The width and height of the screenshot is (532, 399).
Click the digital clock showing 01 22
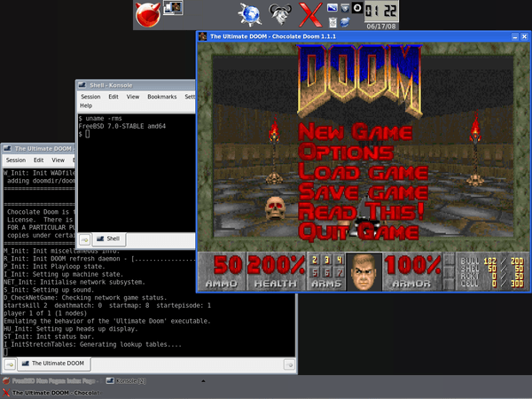[x=380, y=12]
